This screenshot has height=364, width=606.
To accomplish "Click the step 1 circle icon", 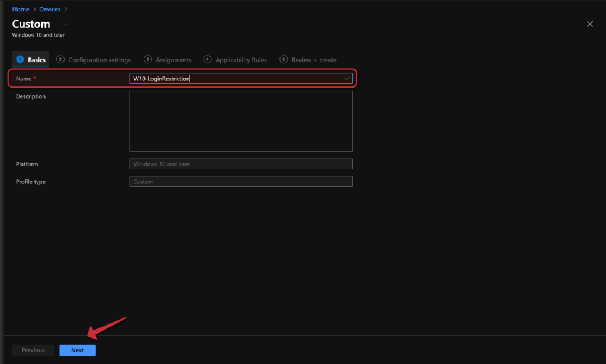I will (x=20, y=59).
